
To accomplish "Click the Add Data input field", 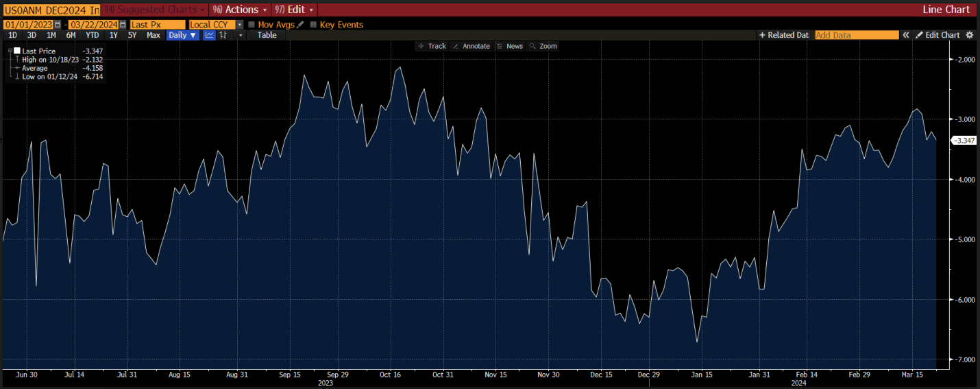I will coord(857,35).
